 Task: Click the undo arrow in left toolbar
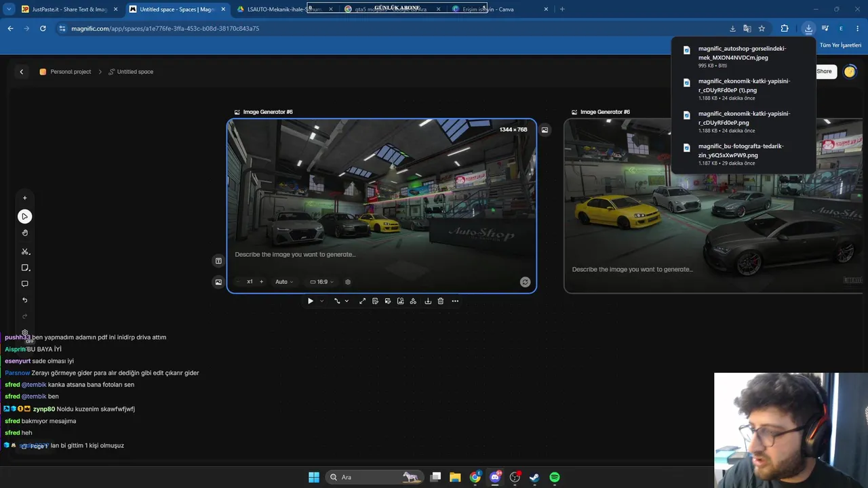pos(25,300)
